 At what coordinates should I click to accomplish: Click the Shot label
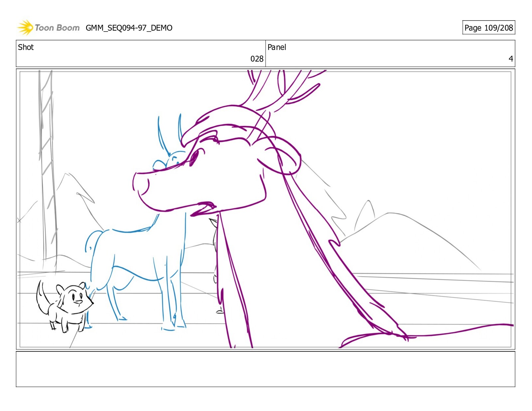click(26, 47)
